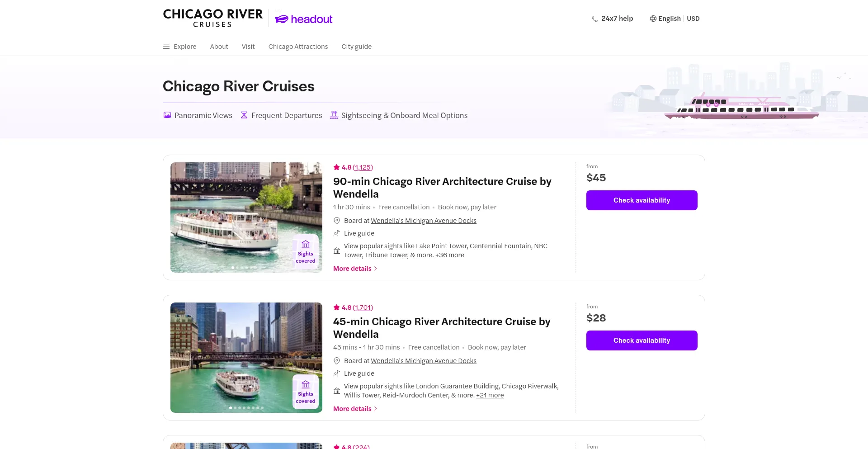Click the $28 price text
Viewport: 868px width, 449px height.
pos(596,318)
